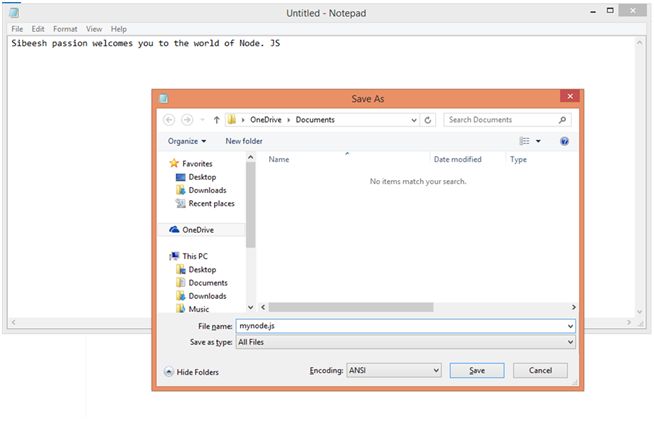Open the Organize dropdown menu
654x421 pixels.
[x=187, y=141]
